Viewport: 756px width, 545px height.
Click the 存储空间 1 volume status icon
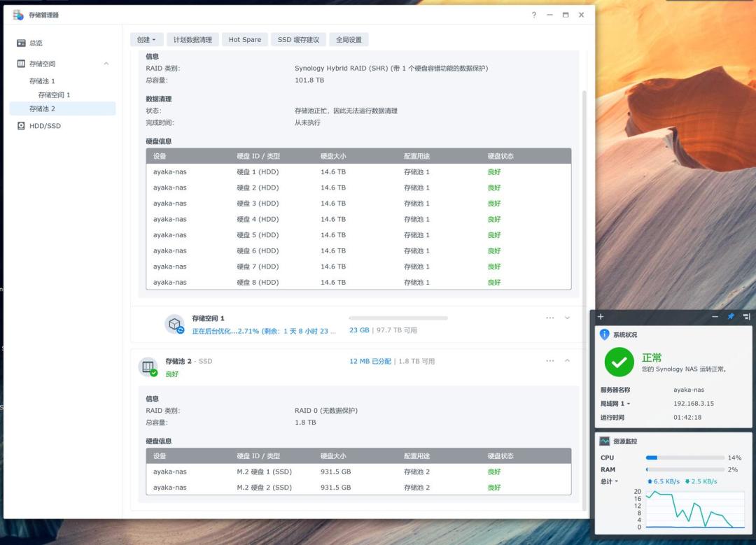(174, 325)
